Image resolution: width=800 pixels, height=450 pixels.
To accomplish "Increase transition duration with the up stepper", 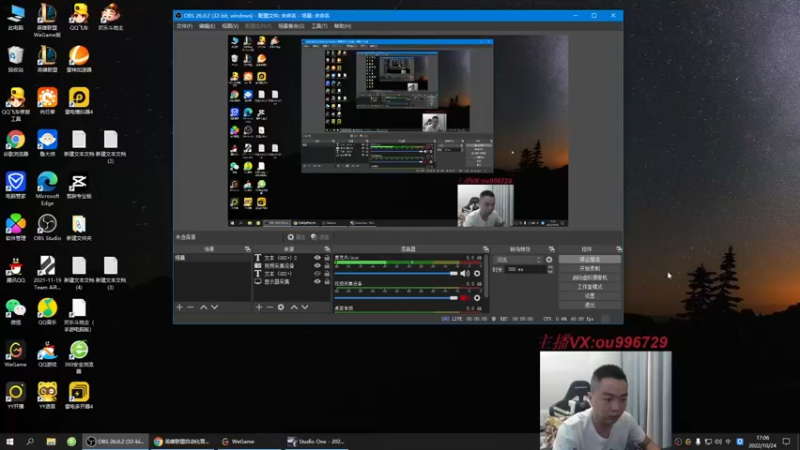I will tap(550, 267).
